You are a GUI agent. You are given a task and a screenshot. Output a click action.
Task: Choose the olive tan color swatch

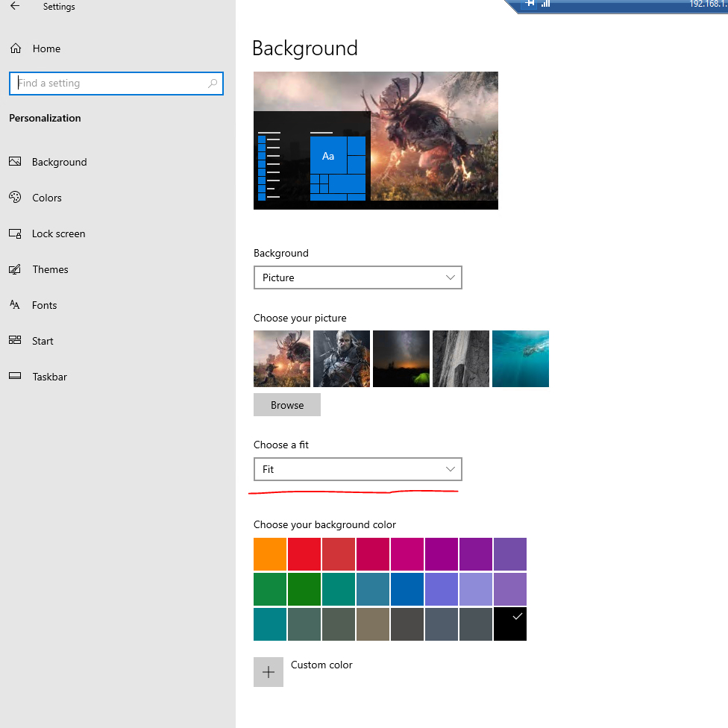(x=373, y=624)
